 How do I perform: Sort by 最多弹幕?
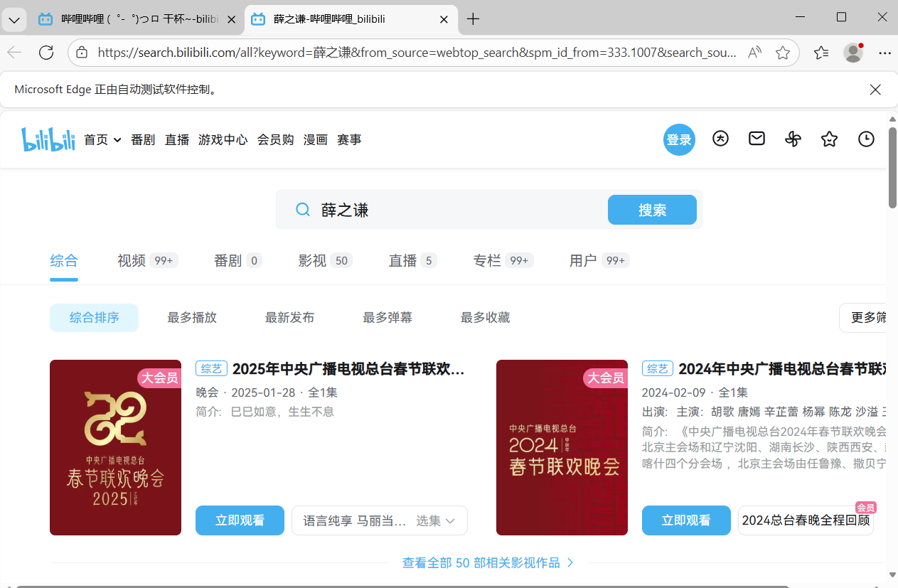tap(387, 318)
